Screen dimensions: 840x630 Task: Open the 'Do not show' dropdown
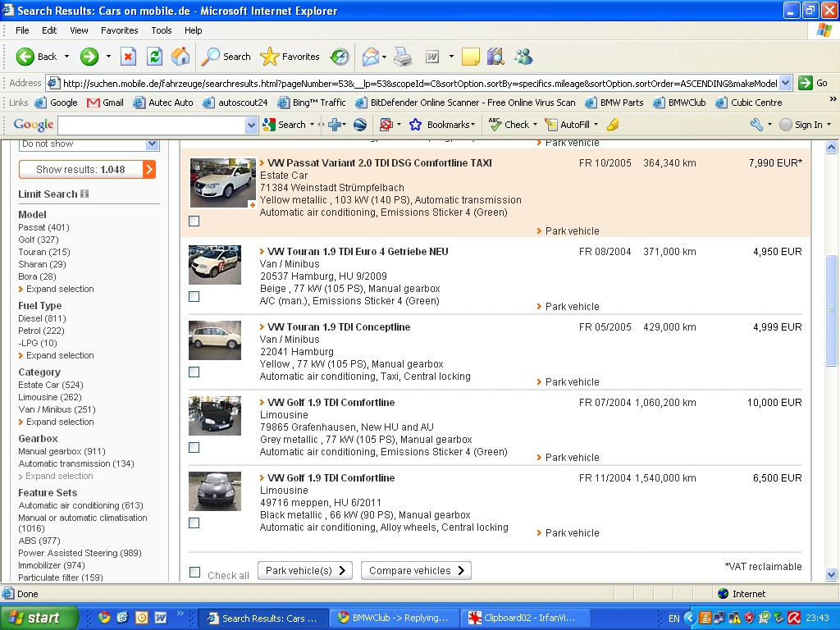(152, 144)
